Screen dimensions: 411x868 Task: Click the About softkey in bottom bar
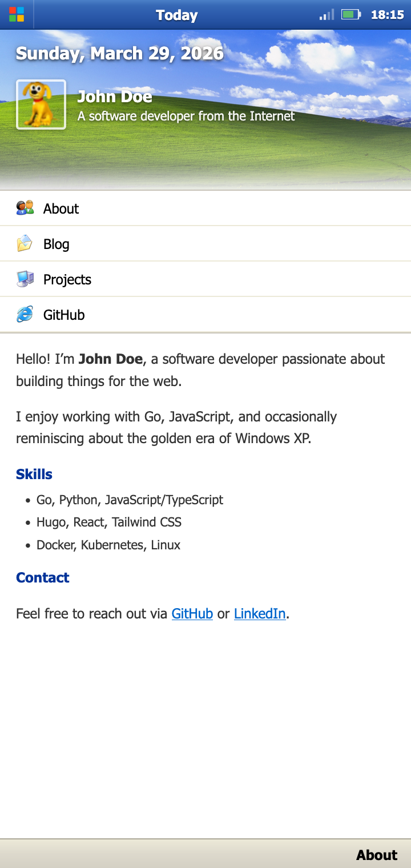coord(377,855)
